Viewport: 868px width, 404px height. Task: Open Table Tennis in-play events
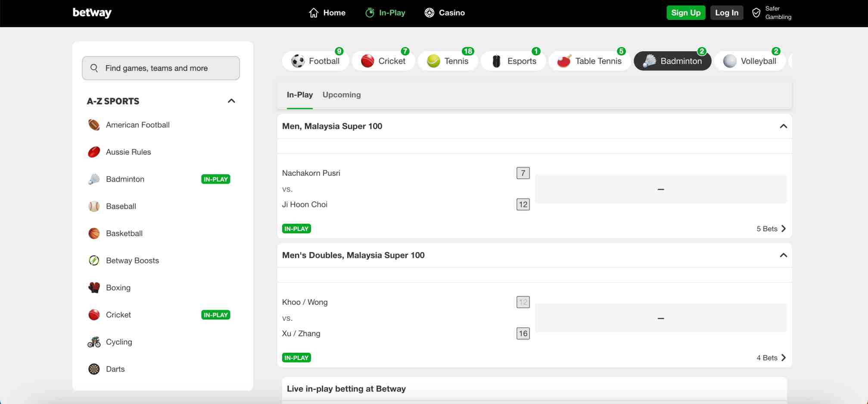(590, 61)
